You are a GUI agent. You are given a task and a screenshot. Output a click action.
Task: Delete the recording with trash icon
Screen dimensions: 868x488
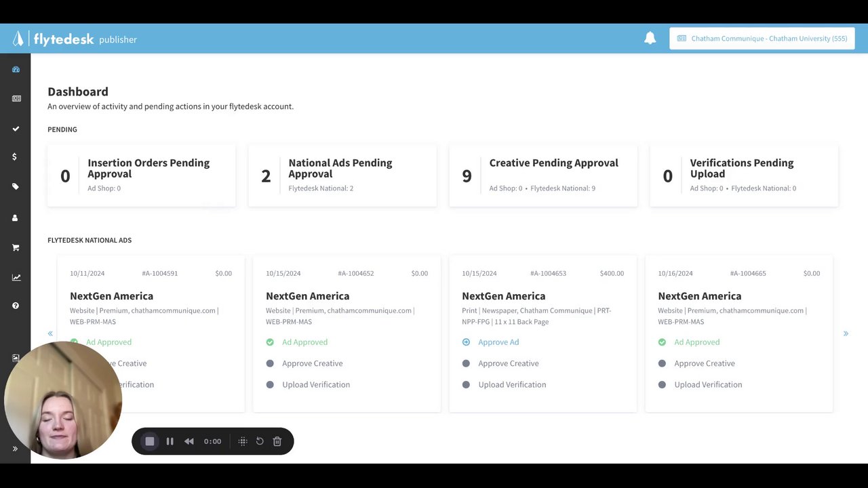(277, 441)
